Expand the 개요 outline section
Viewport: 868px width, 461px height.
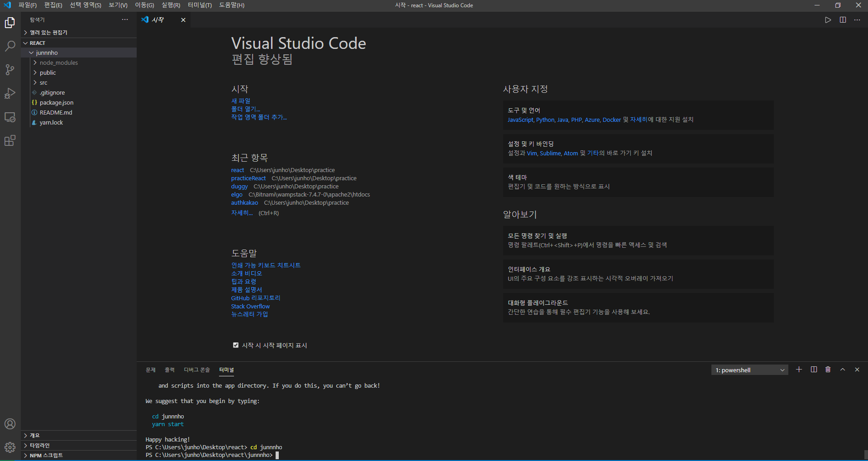79,435
